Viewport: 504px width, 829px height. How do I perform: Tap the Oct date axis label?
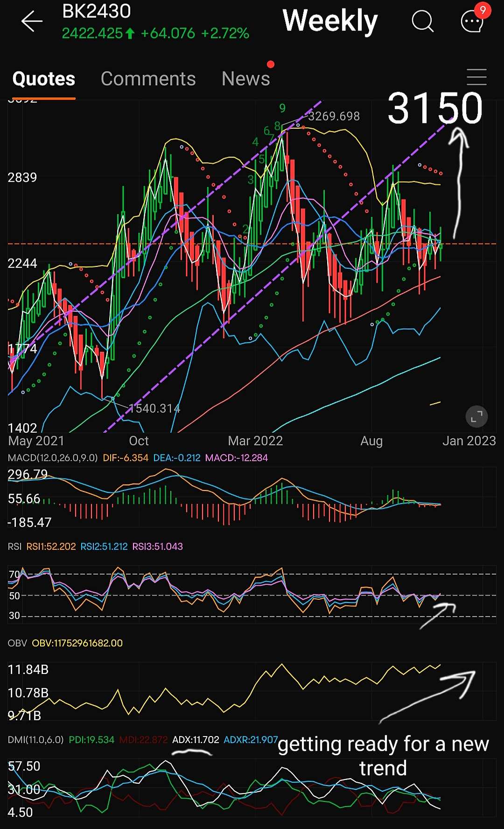139,441
